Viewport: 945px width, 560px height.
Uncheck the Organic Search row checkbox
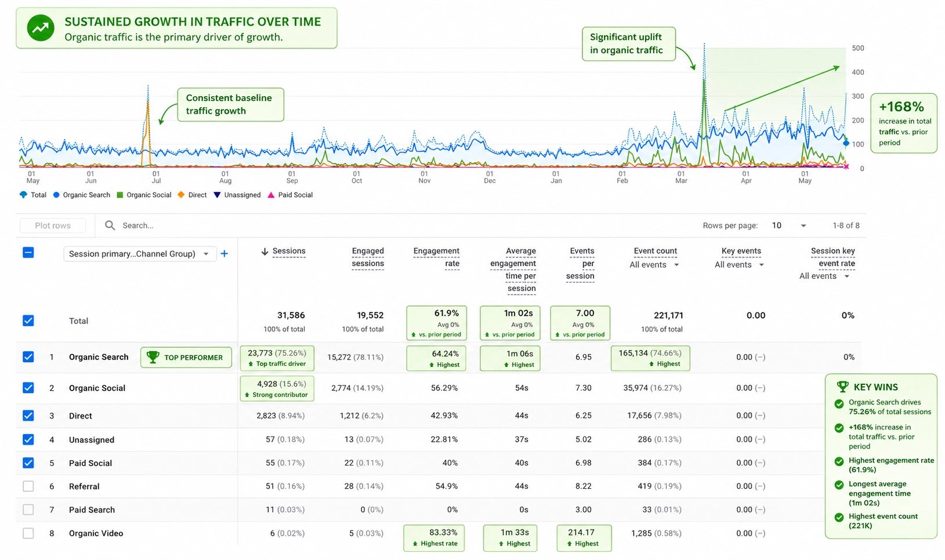tap(28, 357)
